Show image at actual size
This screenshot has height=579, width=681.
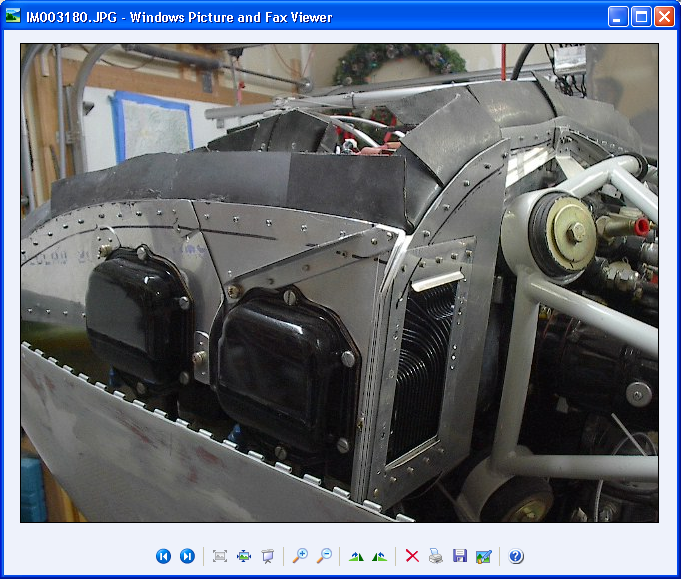(244, 556)
